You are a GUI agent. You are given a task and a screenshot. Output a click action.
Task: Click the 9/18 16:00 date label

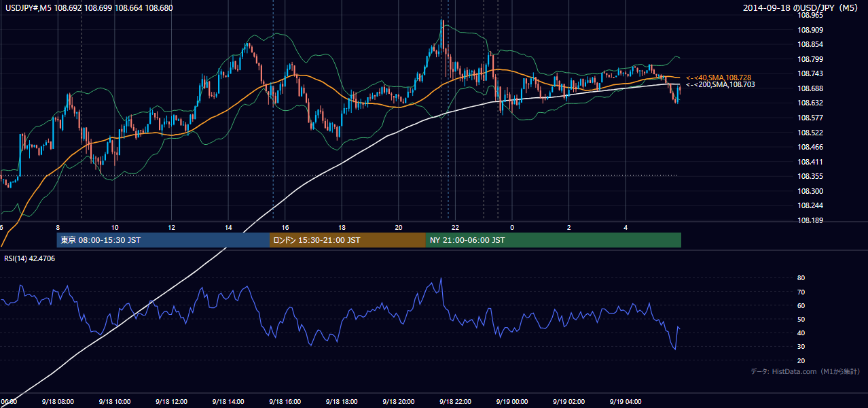(x=285, y=401)
